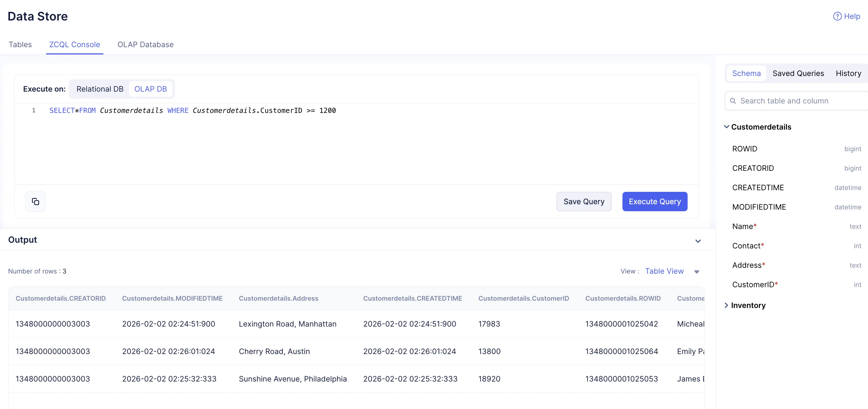This screenshot has height=409, width=868.
Task: Click the copy query icon
Action: 35,202
